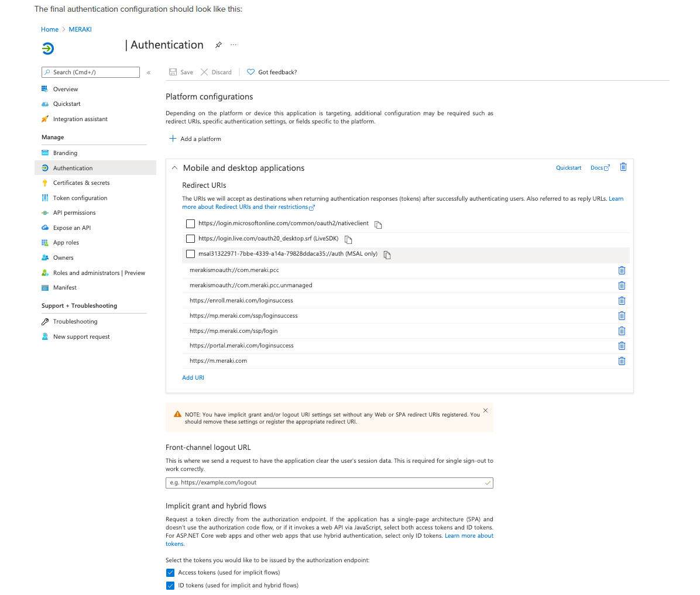Pin the Authentication page to dashboard
The height and width of the screenshot is (595, 700).
218,44
